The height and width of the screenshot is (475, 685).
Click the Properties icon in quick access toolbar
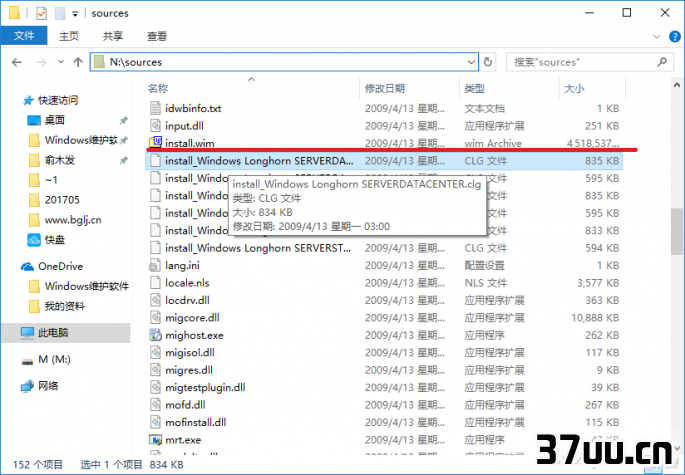click(x=41, y=13)
